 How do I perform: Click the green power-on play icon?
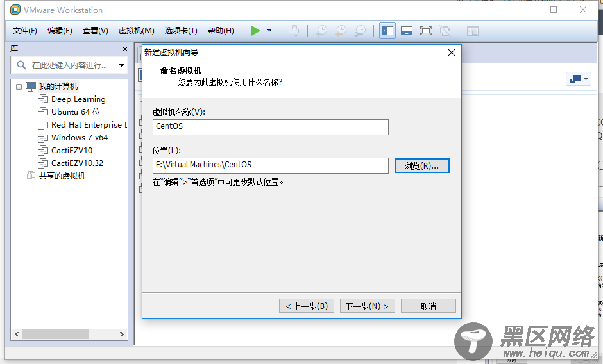point(255,31)
